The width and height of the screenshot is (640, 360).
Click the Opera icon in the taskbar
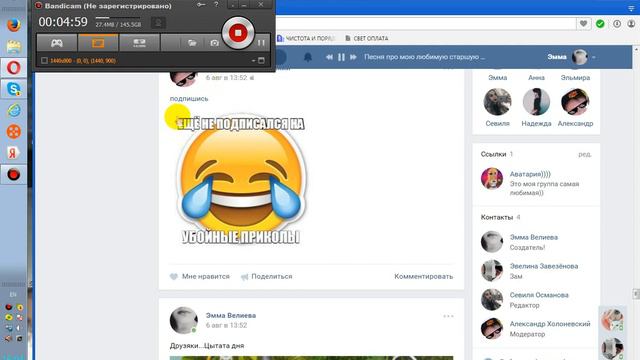pyautogui.click(x=13, y=68)
